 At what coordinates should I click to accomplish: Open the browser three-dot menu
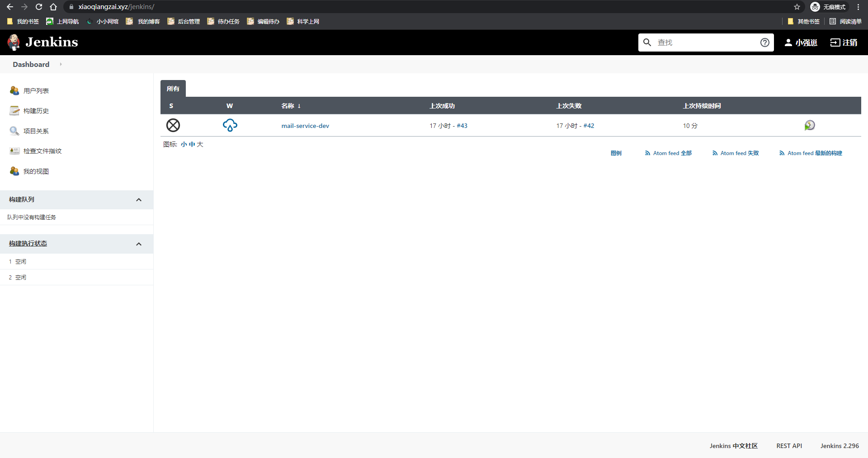coord(858,7)
